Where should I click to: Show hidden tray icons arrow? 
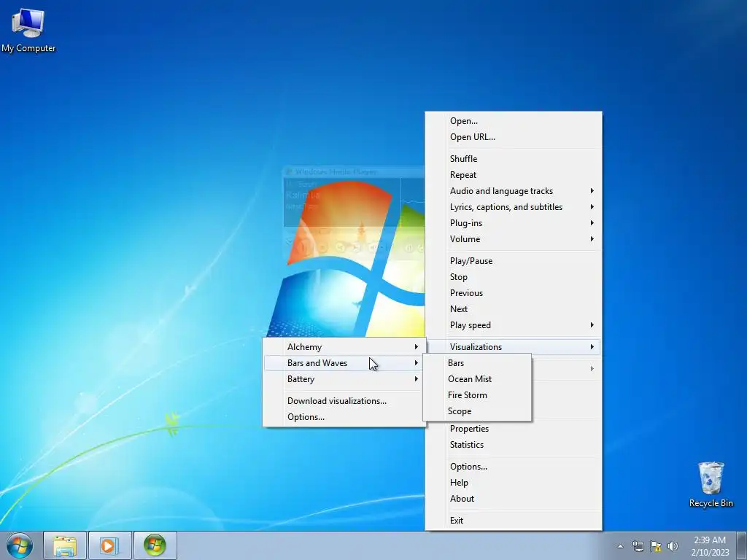pyautogui.click(x=620, y=546)
